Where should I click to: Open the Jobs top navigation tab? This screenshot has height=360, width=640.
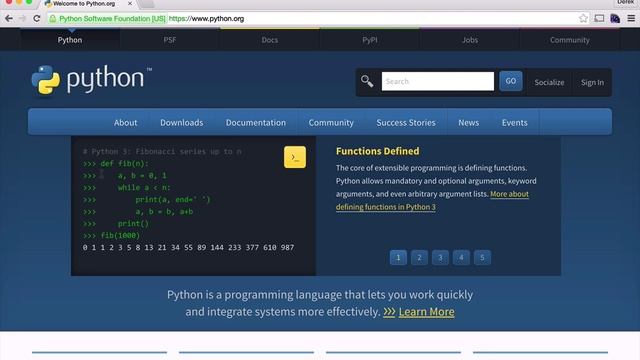point(470,40)
